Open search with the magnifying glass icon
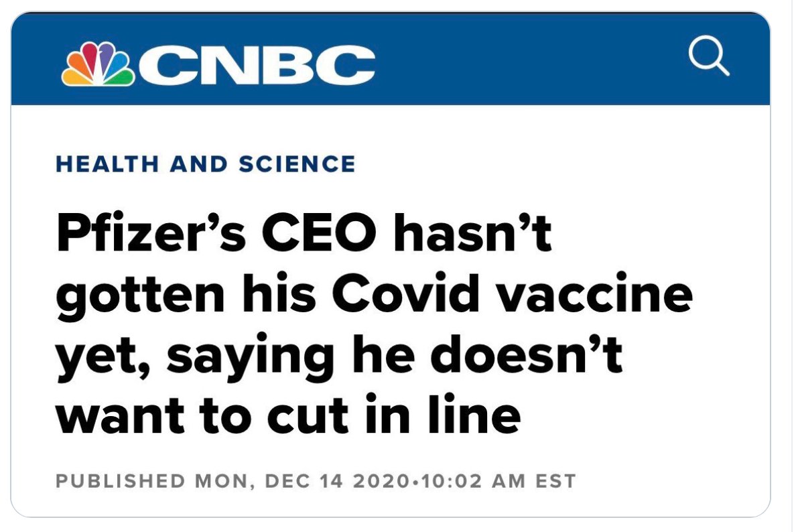The height and width of the screenshot is (532, 796). [709, 56]
